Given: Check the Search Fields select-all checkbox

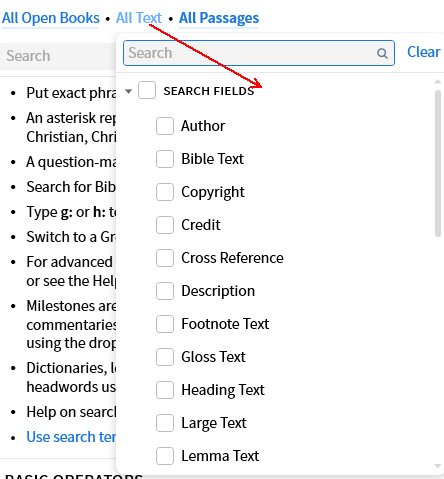Looking at the screenshot, I should click(x=147, y=90).
